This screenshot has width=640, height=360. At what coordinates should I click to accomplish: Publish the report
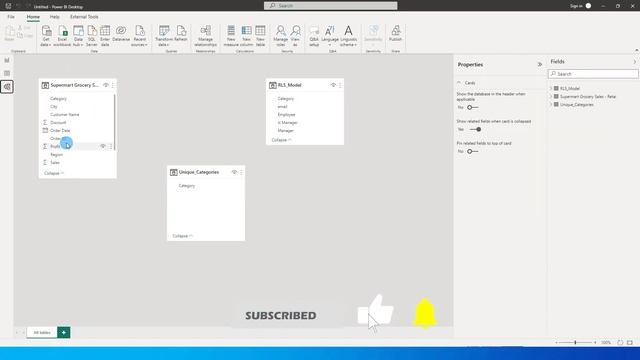396,34
